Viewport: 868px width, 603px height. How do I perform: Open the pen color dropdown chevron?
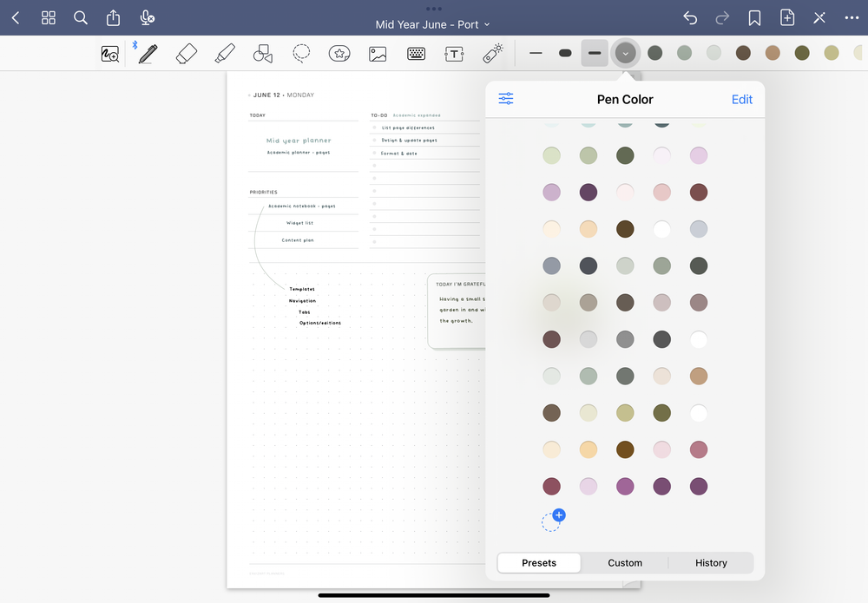click(626, 53)
